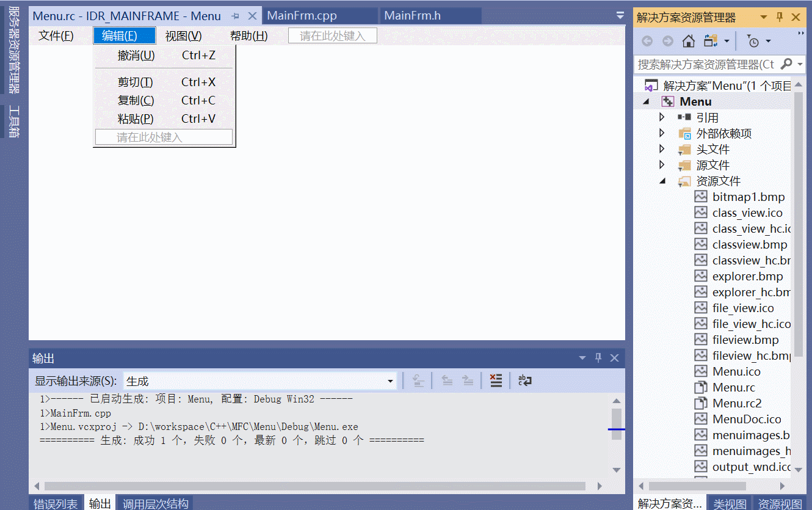812x510 pixels.
Task: Select 粘贴(P) menu entry
Action: (x=164, y=118)
